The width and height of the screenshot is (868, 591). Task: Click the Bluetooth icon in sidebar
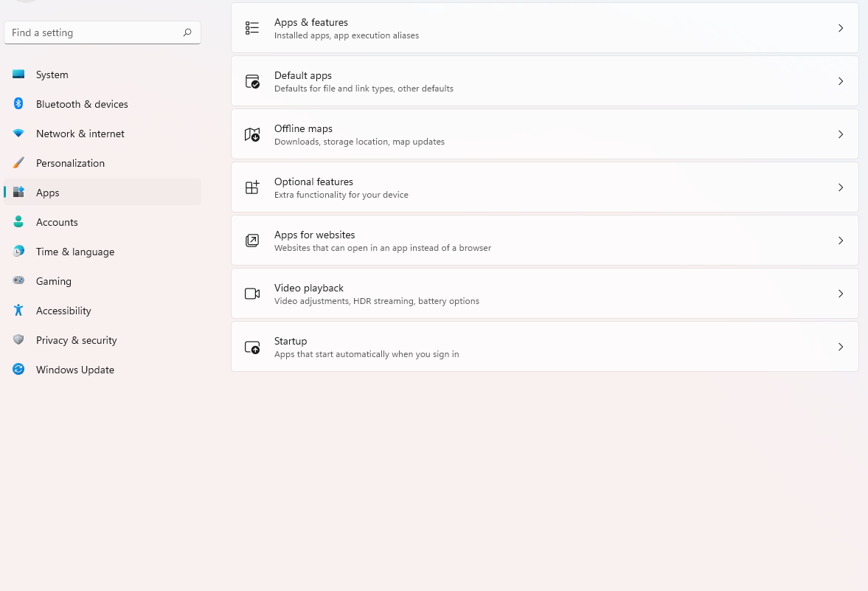point(18,103)
